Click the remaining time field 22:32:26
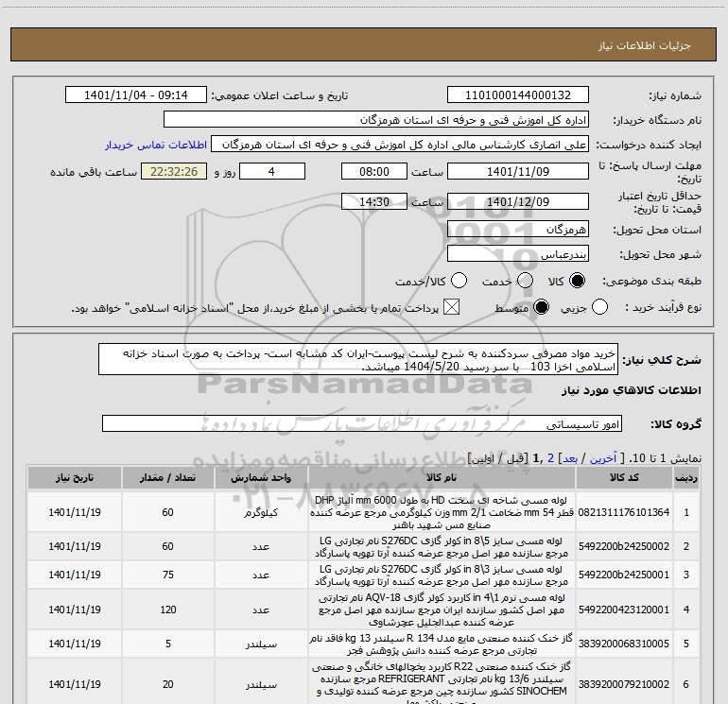Viewport: 728px width, 704px height. coord(174,171)
